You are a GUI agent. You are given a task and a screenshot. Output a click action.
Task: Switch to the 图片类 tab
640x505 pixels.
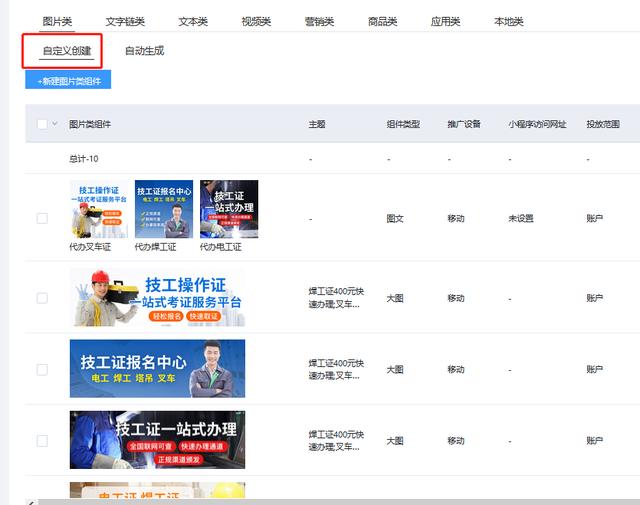tap(58, 22)
